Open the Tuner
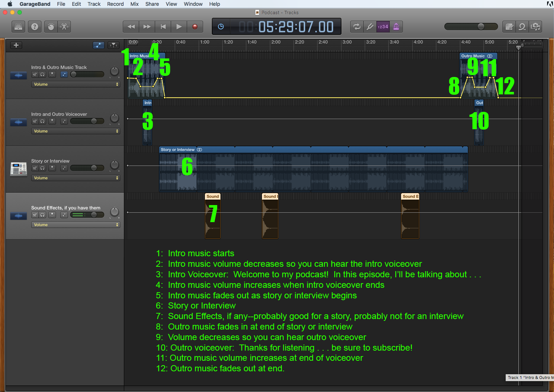 (370, 26)
